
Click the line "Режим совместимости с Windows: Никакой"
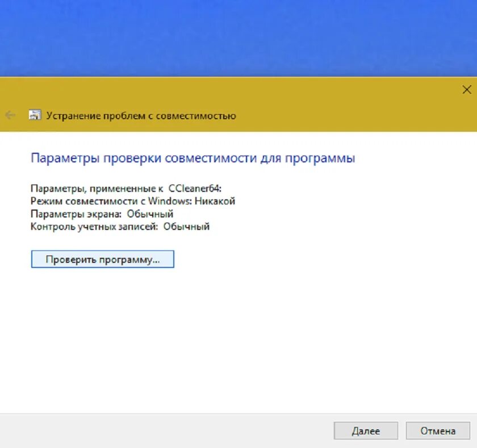click(133, 201)
